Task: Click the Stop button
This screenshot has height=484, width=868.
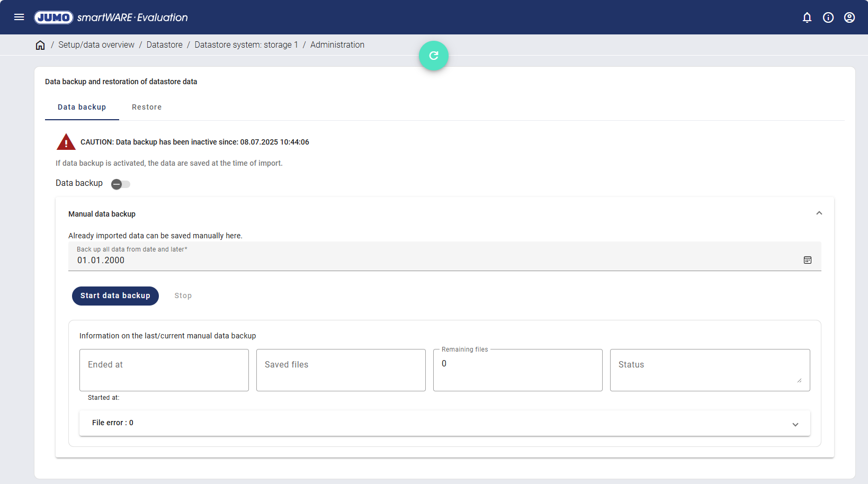Action: 183,295
